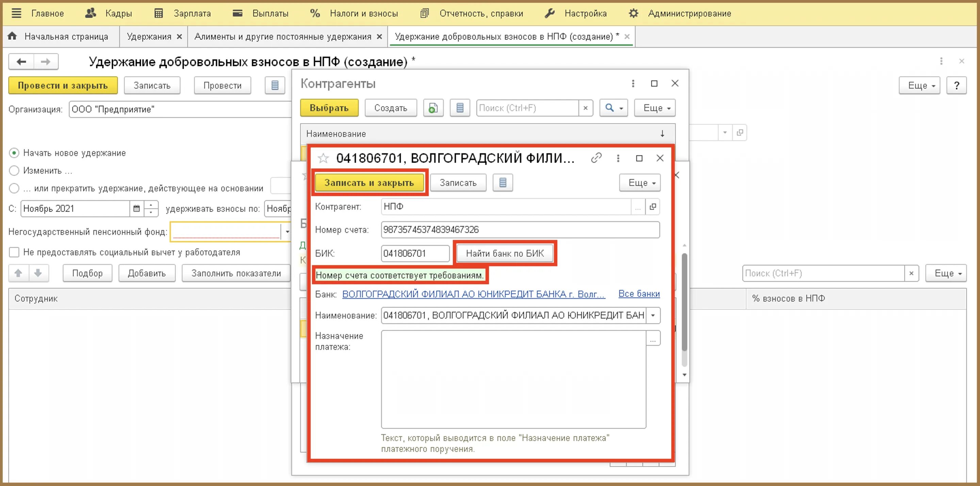
Task: Select прекратить удержание radio option
Action: [14, 189]
